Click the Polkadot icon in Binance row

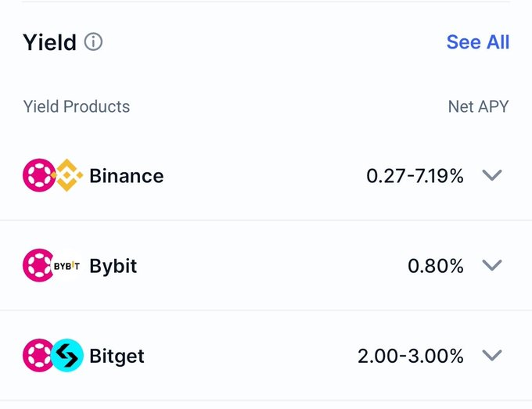click(x=36, y=176)
